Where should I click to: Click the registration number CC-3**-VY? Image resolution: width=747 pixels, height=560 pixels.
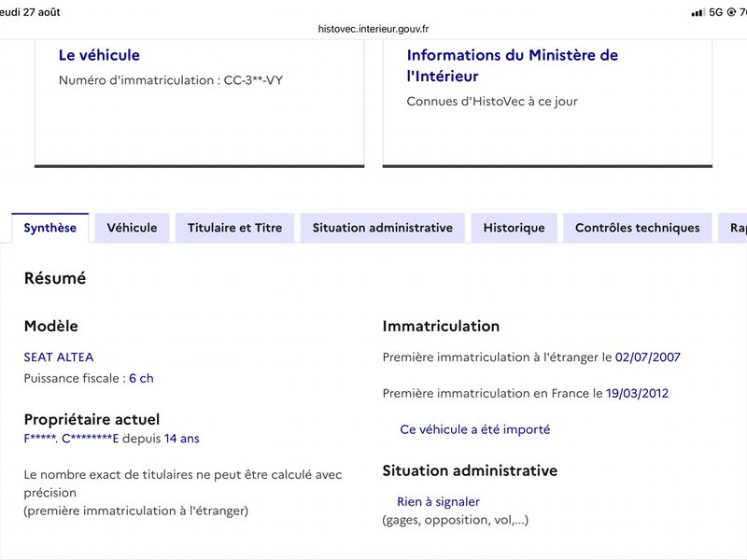tap(253, 80)
